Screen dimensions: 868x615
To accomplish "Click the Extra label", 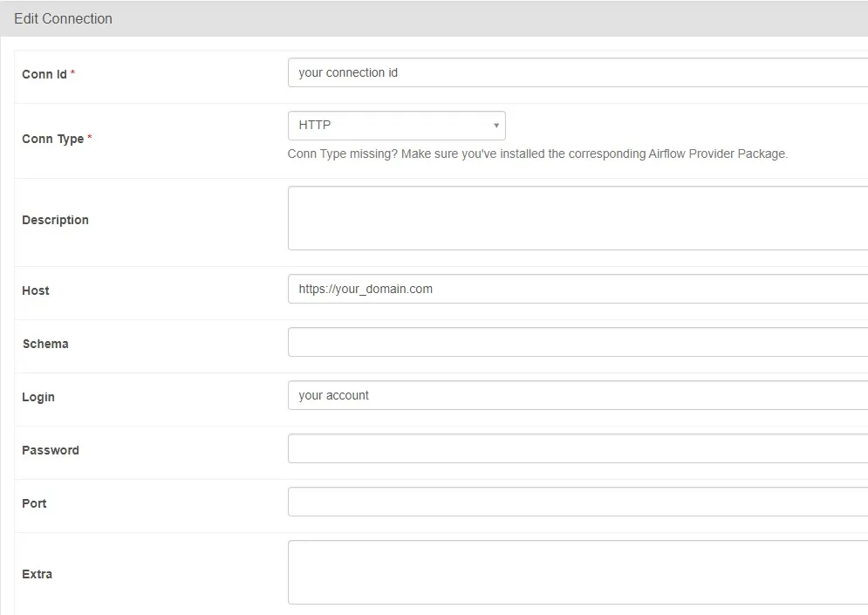I will tap(38, 574).
